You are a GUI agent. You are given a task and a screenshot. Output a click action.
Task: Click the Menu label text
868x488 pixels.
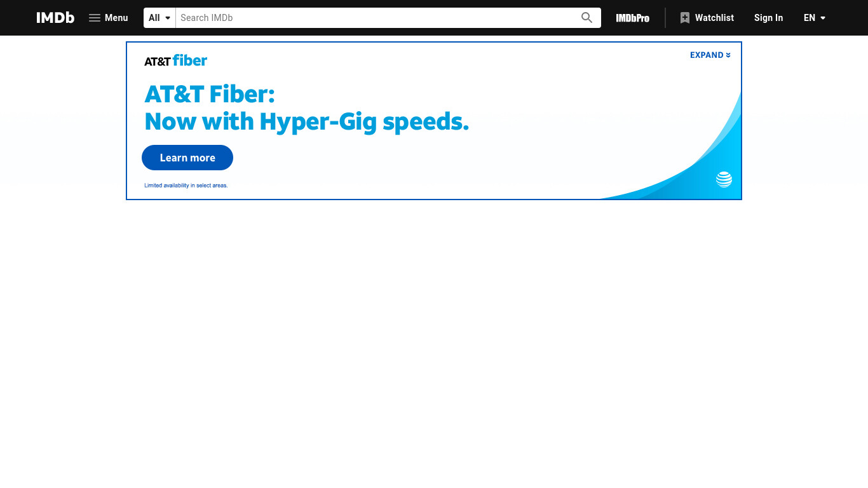pyautogui.click(x=116, y=18)
